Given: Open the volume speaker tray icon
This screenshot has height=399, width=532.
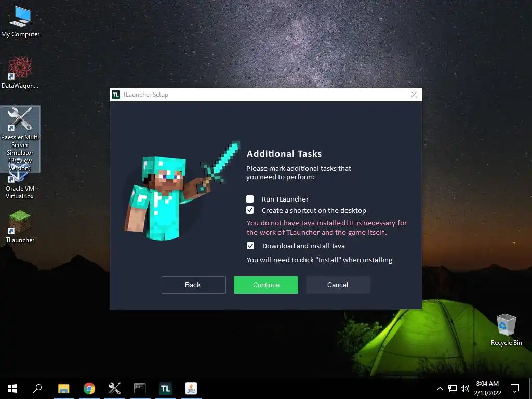Looking at the screenshot, I should coord(465,389).
